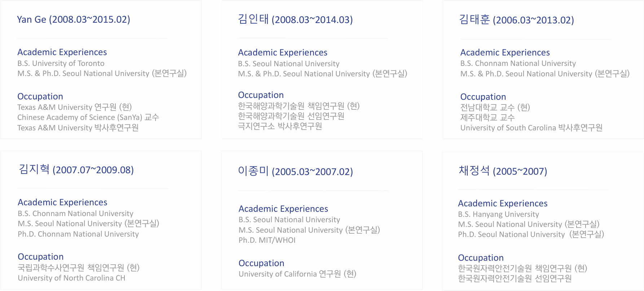
Task: Click the 김지혁 (2007.07~2009.08) heading
Action: [x=76, y=170]
